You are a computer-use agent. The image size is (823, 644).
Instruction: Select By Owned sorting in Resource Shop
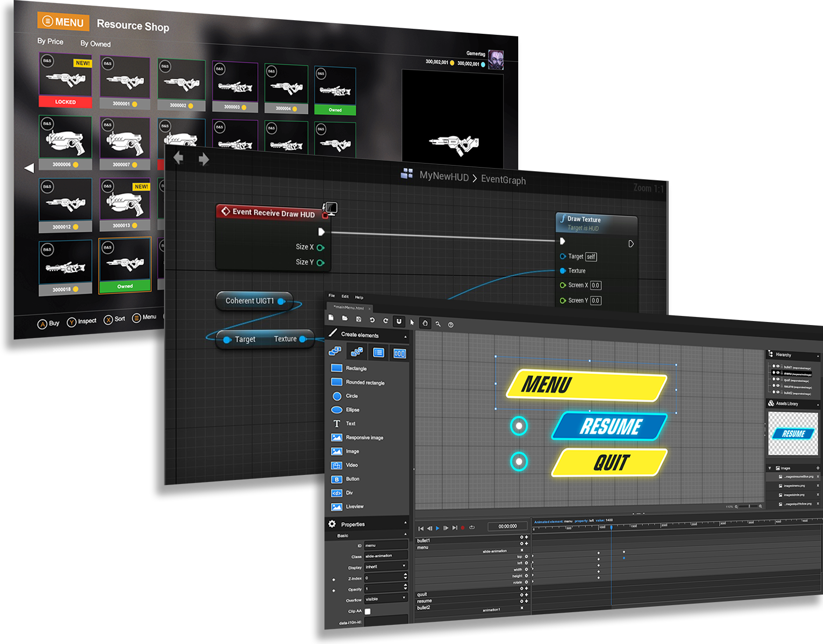click(95, 44)
